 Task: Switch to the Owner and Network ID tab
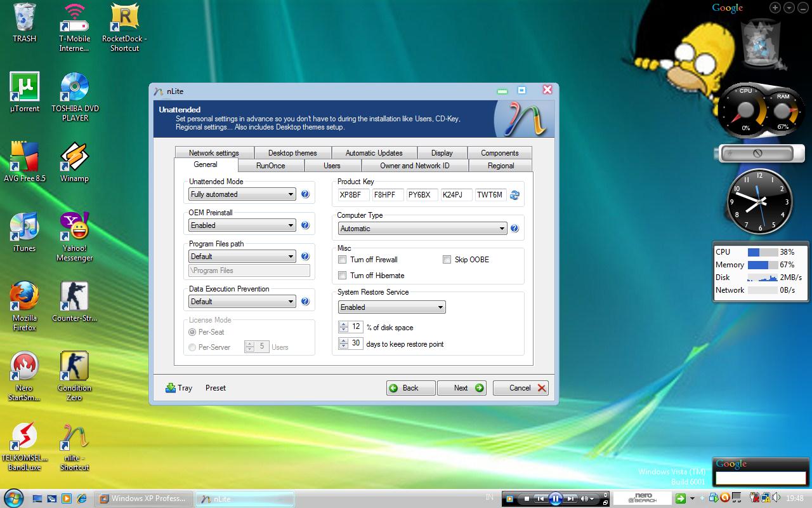pos(415,166)
